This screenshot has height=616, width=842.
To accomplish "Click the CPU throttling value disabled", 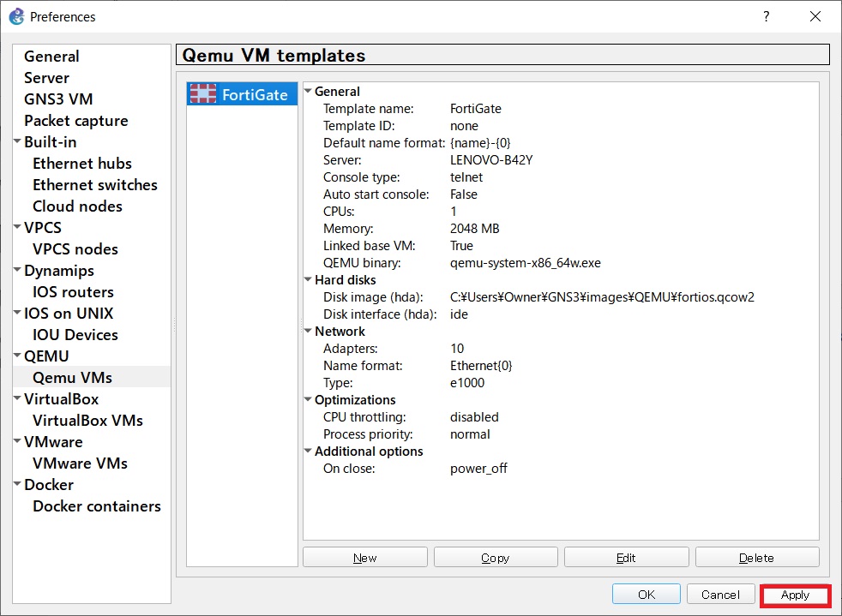I will [474, 417].
